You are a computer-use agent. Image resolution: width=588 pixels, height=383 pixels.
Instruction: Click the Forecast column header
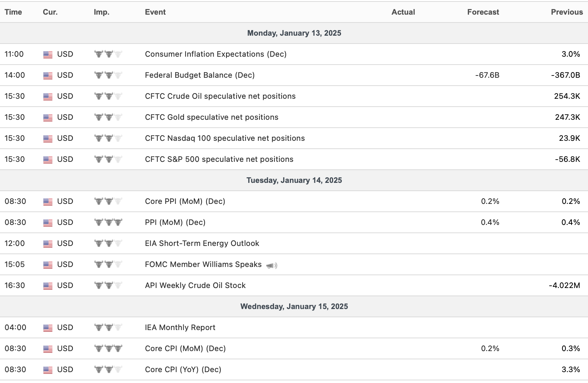(x=483, y=12)
